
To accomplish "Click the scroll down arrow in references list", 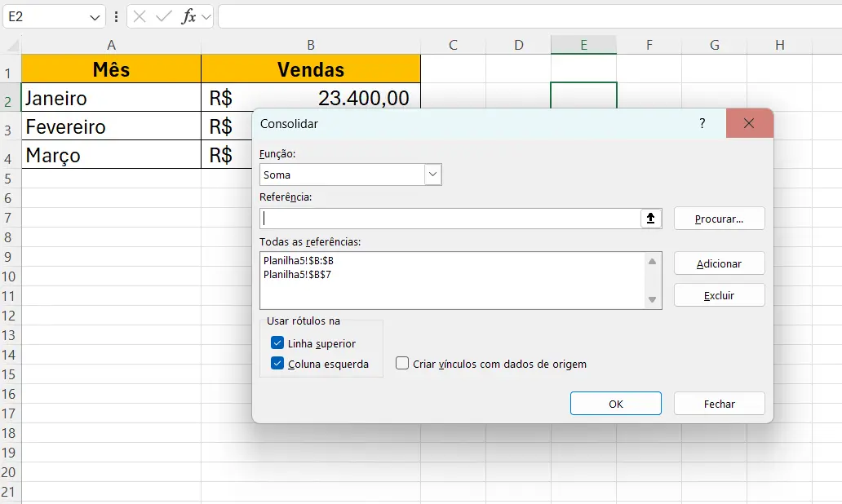I will pos(653,301).
